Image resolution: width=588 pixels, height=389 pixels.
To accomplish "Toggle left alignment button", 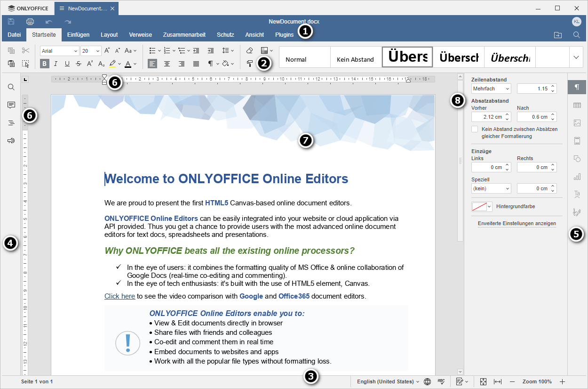I will click(152, 64).
